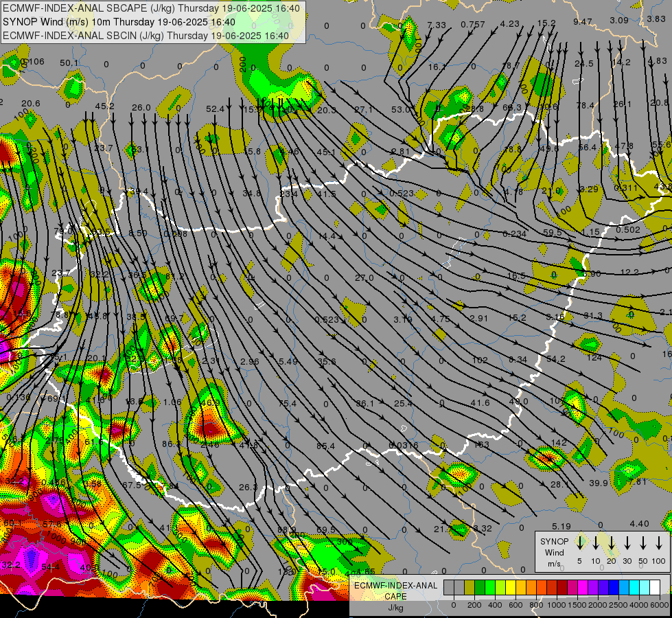This screenshot has height=618, width=672.
Task: Click the SYNOP Wind m/s legend label
Action: (x=554, y=552)
